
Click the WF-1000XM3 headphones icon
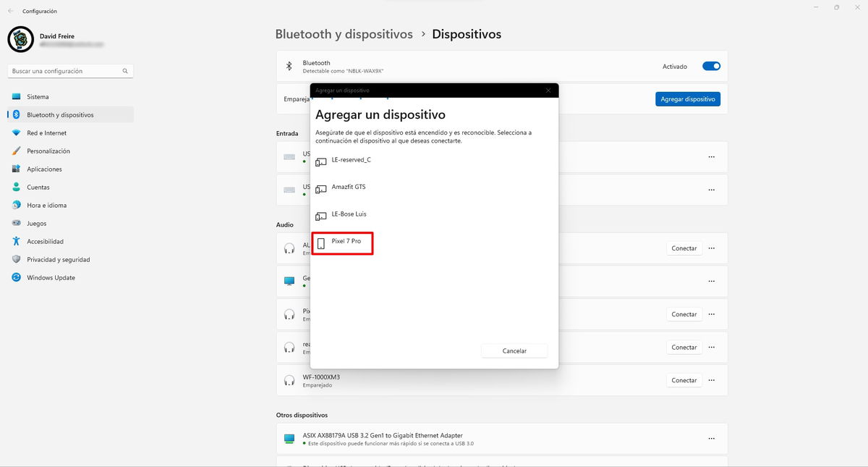point(289,380)
